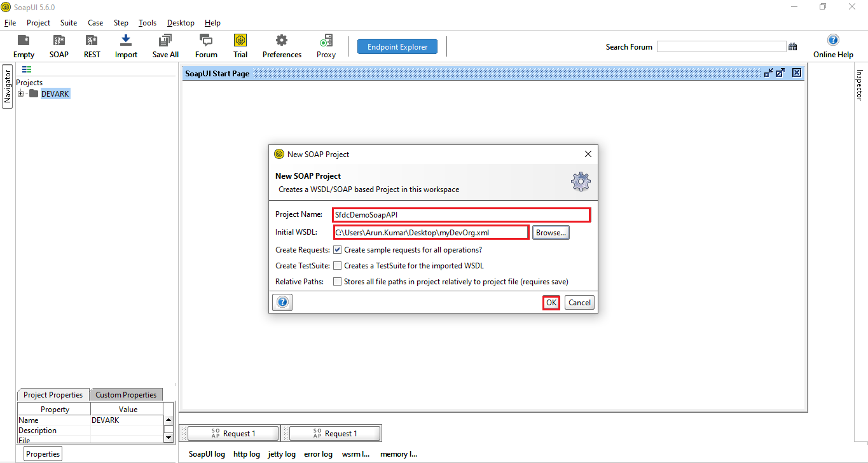Enable Relative Paths checkbox
Viewport: 868px width, 463px height.
click(x=338, y=282)
